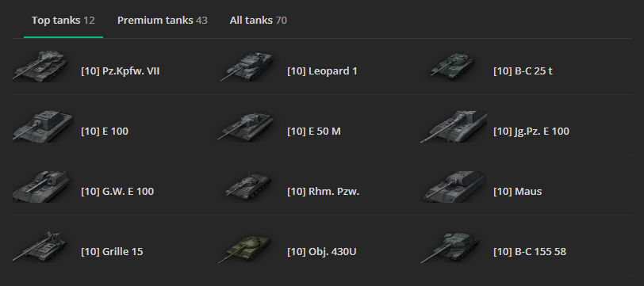Click the B-C 155 58 artillery image
The width and height of the screenshot is (644, 286).
(x=450, y=247)
